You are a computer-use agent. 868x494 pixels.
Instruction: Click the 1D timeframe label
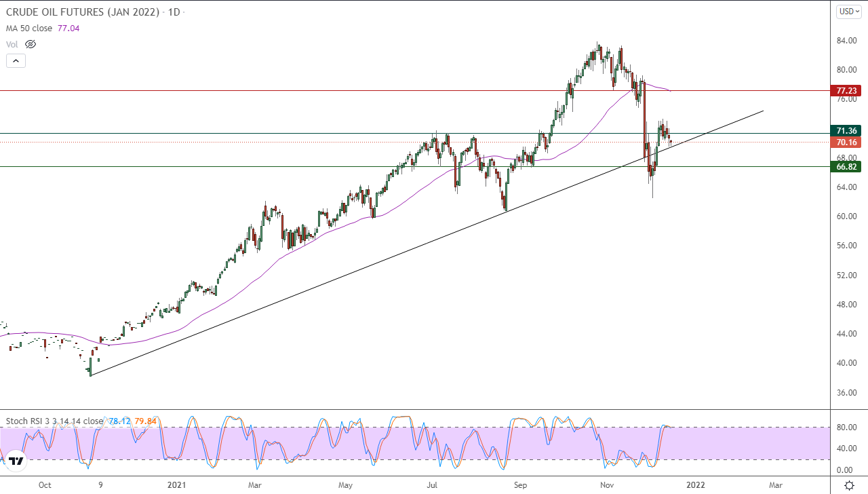173,12
